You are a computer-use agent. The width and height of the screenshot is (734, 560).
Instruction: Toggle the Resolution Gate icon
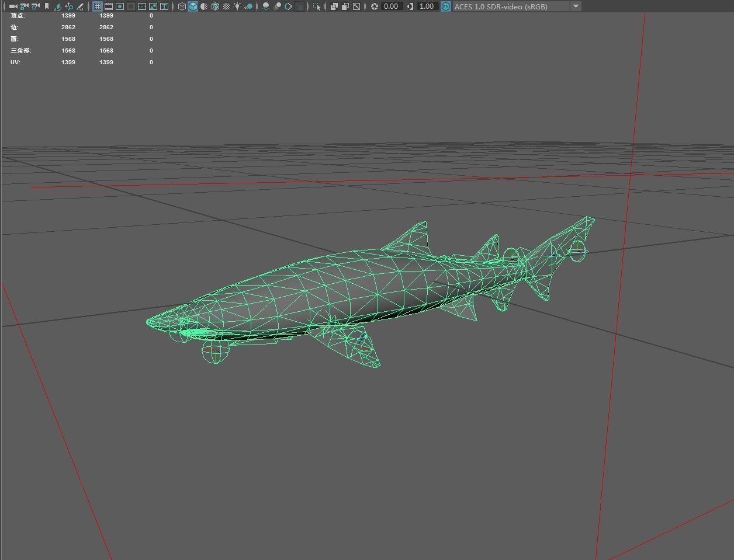(x=120, y=6)
